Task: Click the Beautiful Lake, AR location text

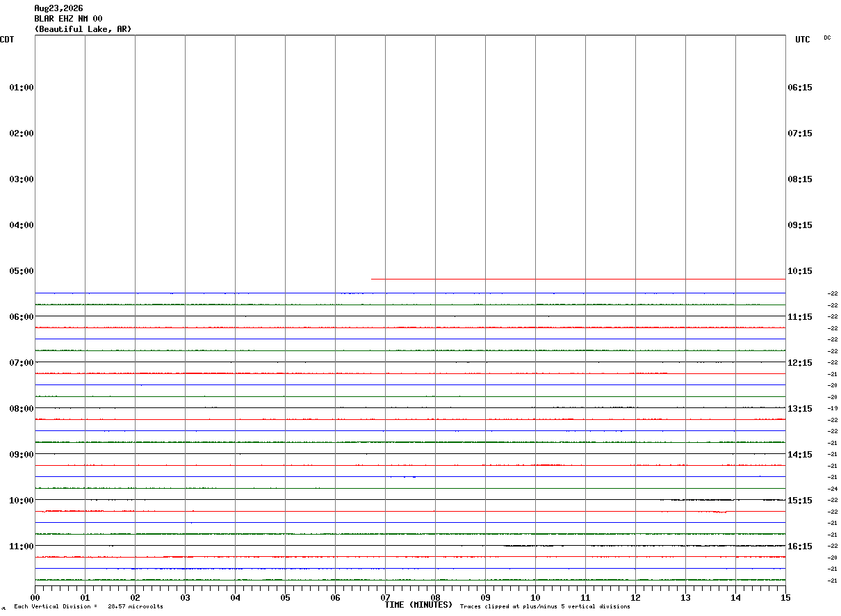Action: (x=83, y=29)
